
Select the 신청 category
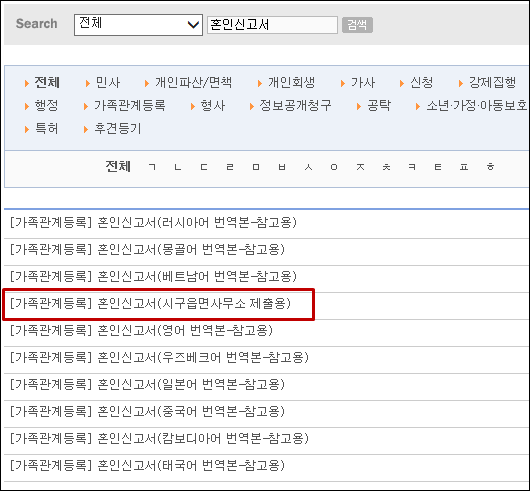click(421, 82)
